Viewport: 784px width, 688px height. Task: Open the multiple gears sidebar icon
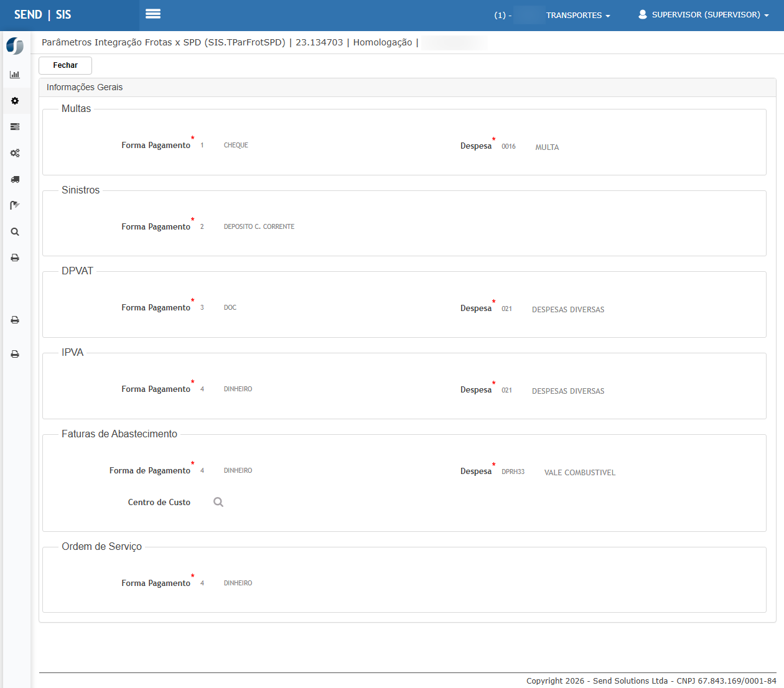point(15,153)
